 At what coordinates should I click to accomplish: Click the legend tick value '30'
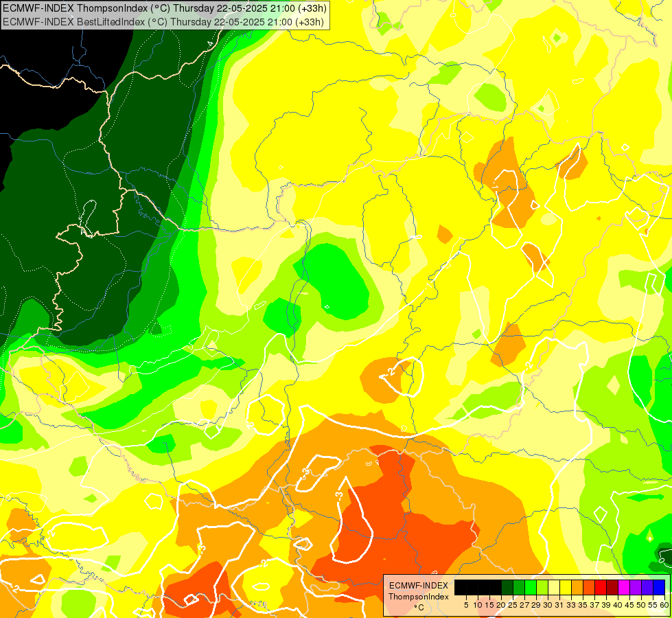pyautogui.click(x=548, y=605)
